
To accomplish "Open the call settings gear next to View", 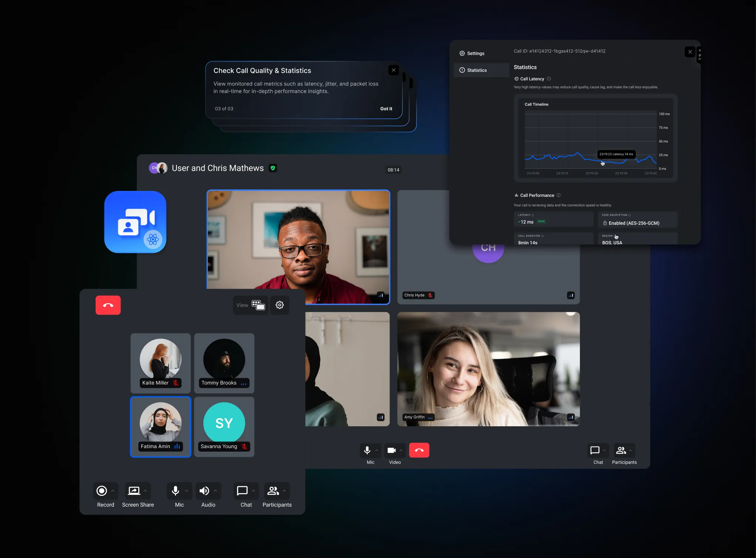I will [x=280, y=305].
